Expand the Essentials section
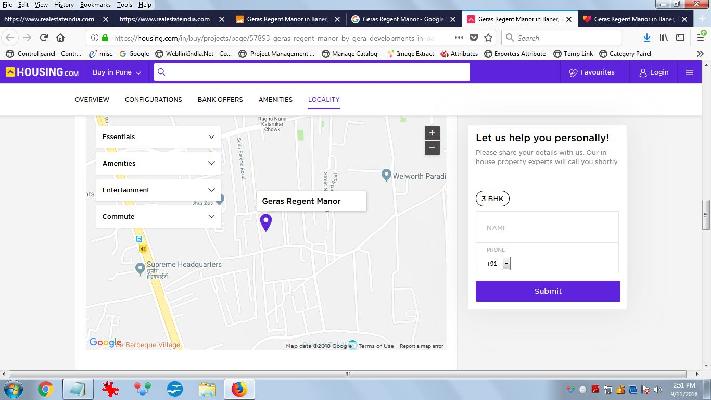The width and height of the screenshot is (711, 400). (x=158, y=136)
